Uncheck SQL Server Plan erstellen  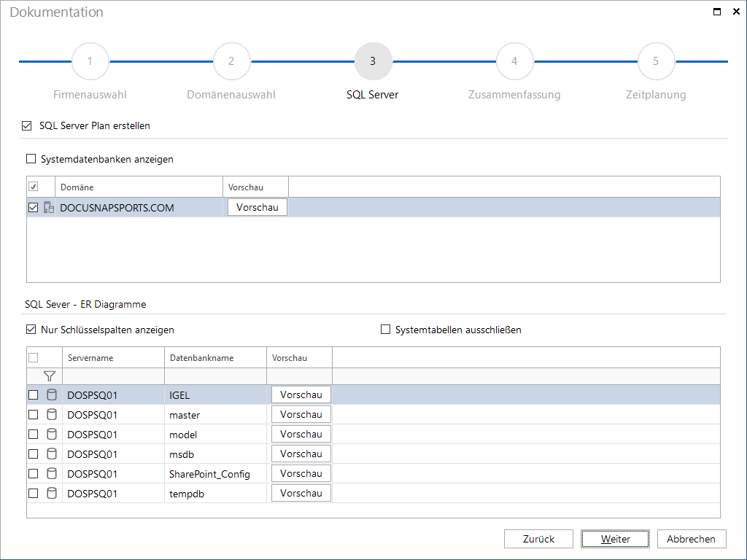coord(27,125)
